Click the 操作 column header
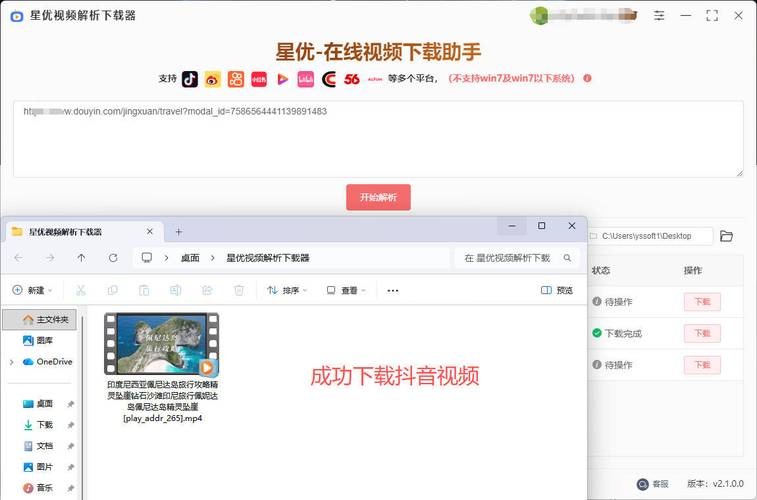The width and height of the screenshot is (757, 500). (x=693, y=271)
